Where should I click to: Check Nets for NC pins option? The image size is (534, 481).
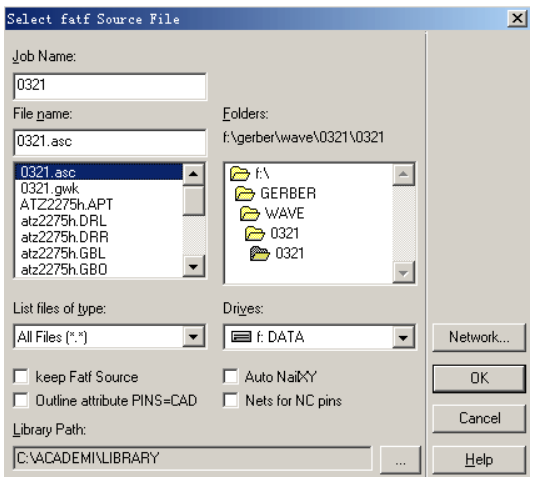point(231,400)
